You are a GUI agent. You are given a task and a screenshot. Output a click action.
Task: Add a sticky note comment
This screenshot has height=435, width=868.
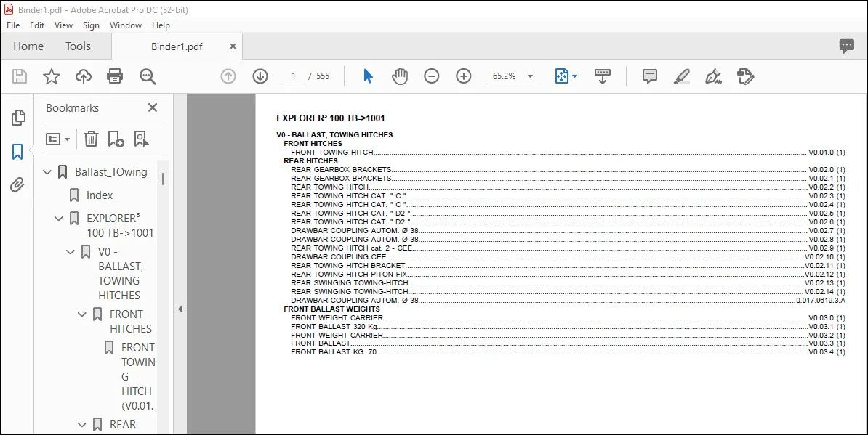[650, 76]
